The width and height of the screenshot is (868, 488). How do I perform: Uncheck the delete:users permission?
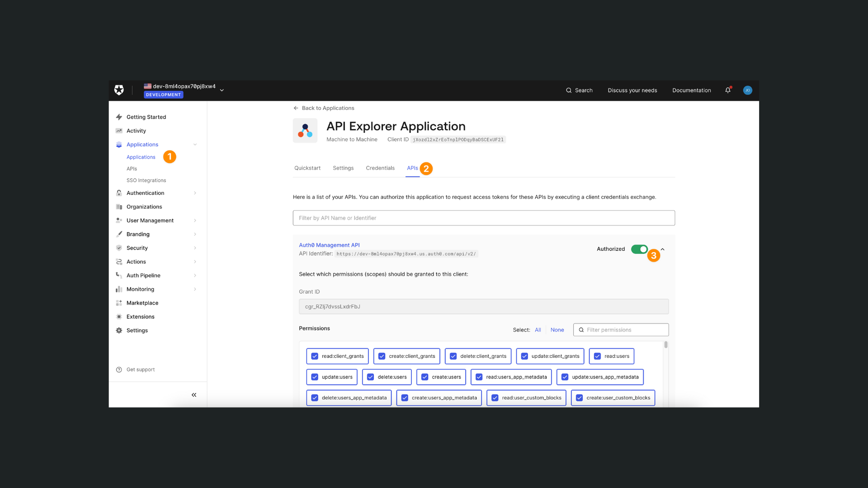[371, 377]
